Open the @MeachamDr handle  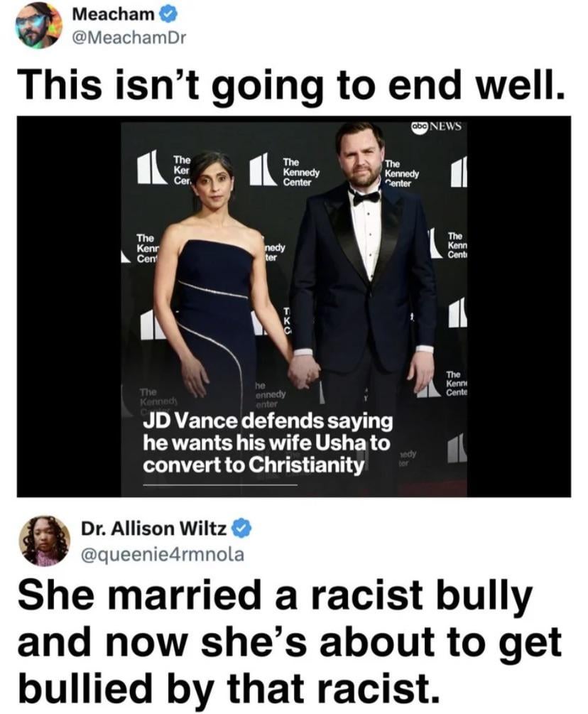tap(129, 38)
